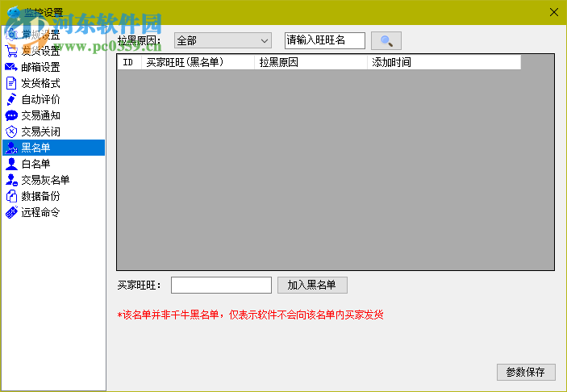Open 交易通知 settings
Image resolution: width=567 pixels, height=392 pixels.
click(x=53, y=115)
